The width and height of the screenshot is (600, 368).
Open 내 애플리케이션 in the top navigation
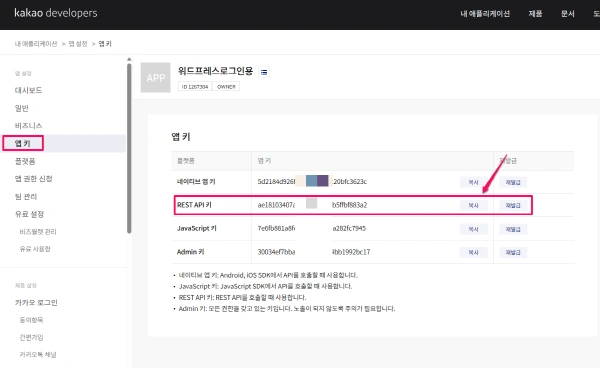click(485, 14)
